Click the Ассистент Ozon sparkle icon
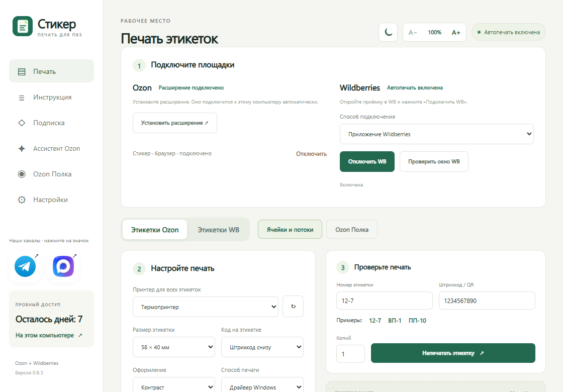The image size is (563, 392). pyautogui.click(x=22, y=149)
